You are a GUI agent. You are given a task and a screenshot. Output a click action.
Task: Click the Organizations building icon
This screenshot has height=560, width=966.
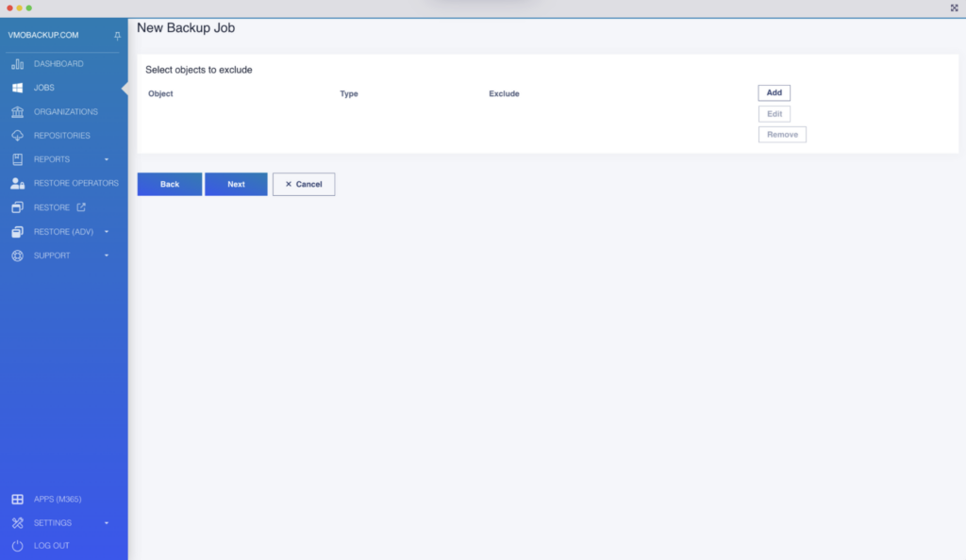point(17,112)
